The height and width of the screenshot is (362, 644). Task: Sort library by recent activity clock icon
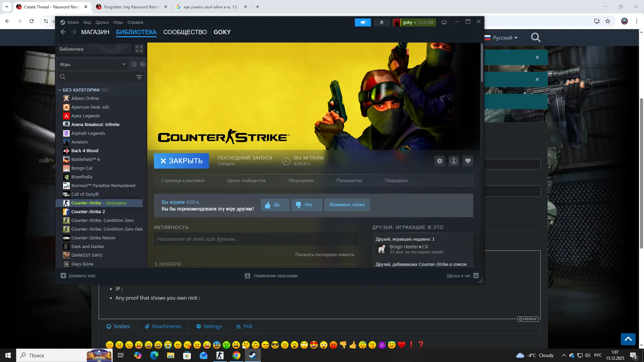[134, 64]
